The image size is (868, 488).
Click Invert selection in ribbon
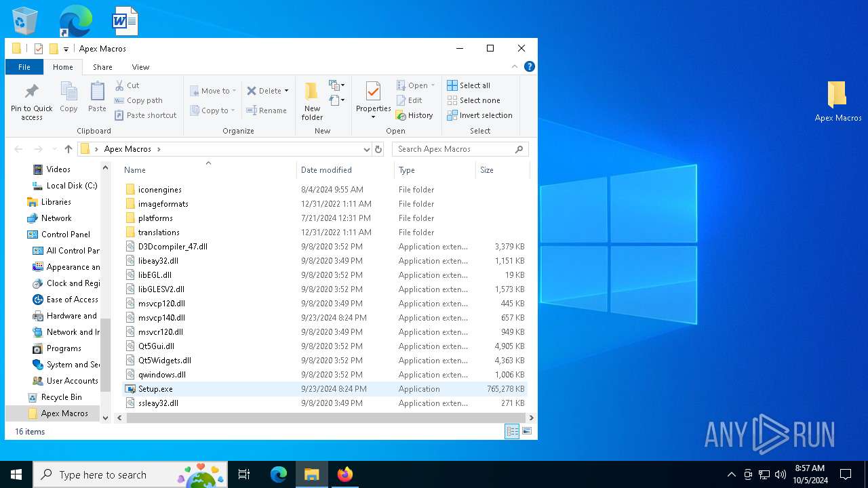pyautogui.click(x=480, y=115)
